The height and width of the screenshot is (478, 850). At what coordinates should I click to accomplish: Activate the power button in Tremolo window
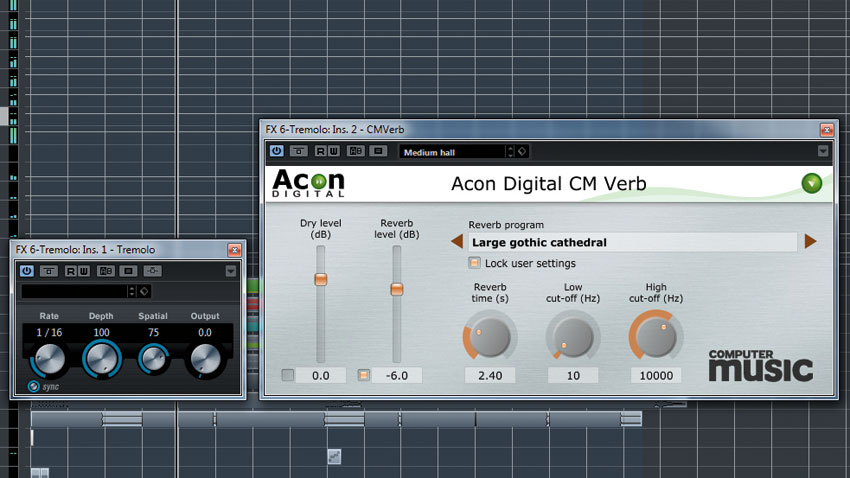[x=27, y=270]
